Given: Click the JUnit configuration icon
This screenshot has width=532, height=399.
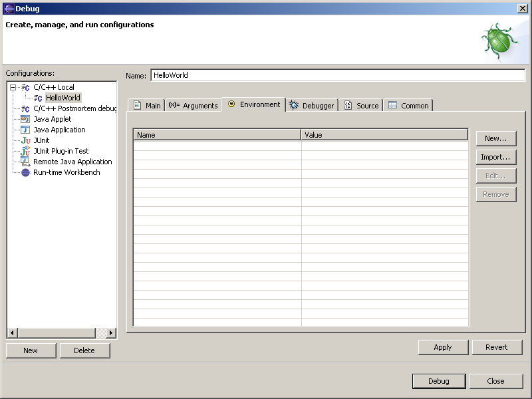Looking at the screenshot, I should pos(25,140).
